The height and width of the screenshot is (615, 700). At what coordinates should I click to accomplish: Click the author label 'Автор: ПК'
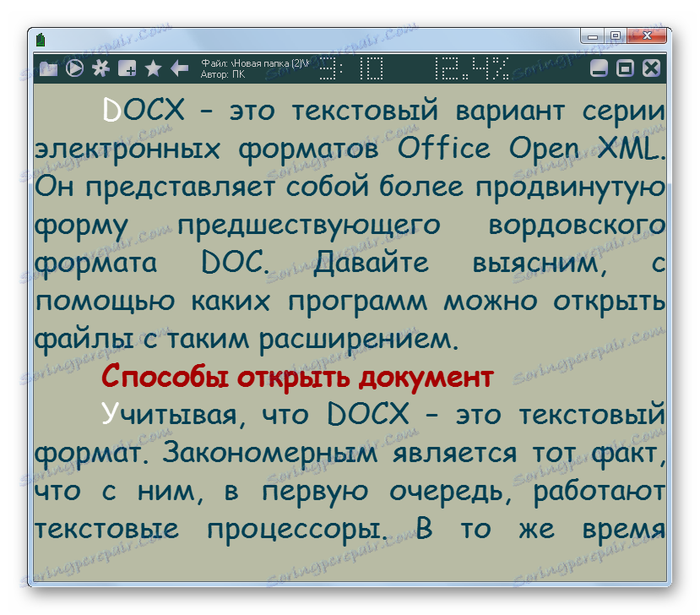[223, 74]
